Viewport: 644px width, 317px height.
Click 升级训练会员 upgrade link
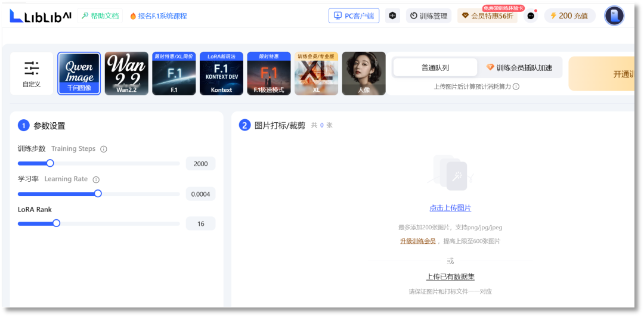pyautogui.click(x=417, y=241)
